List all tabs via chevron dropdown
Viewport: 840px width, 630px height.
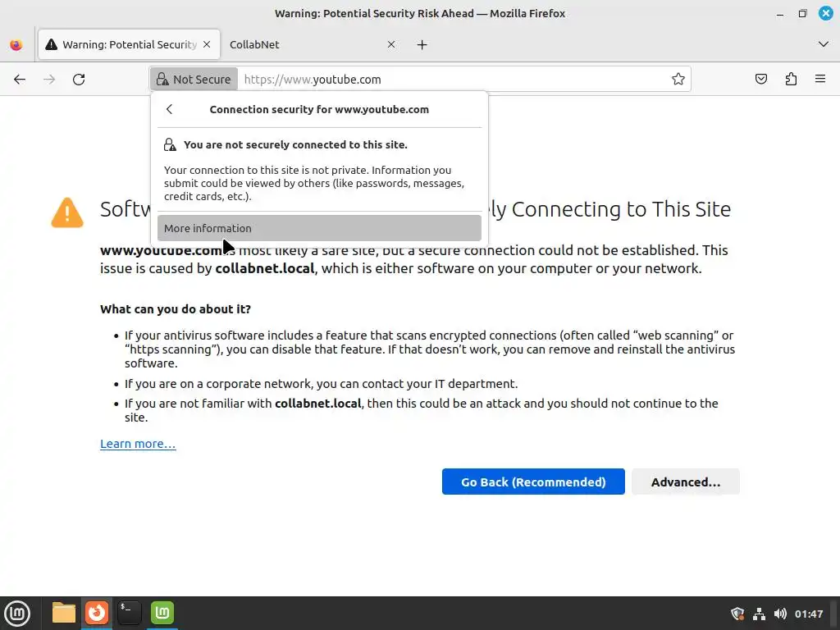tap(824, 44)
